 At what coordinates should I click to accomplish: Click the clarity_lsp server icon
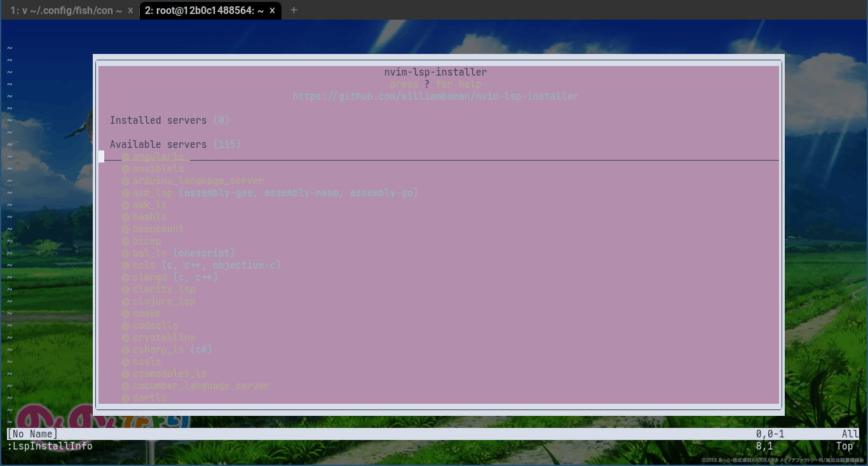click(126, 290)
